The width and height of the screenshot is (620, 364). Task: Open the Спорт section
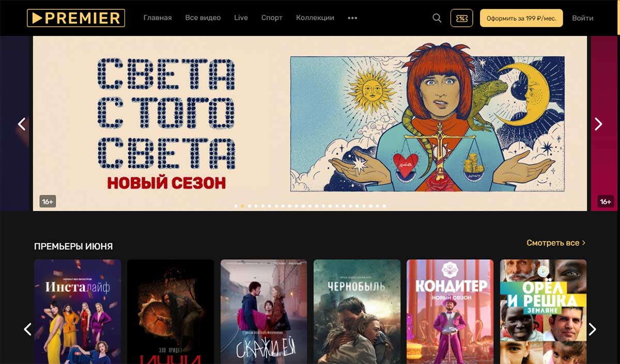[272, 18]
